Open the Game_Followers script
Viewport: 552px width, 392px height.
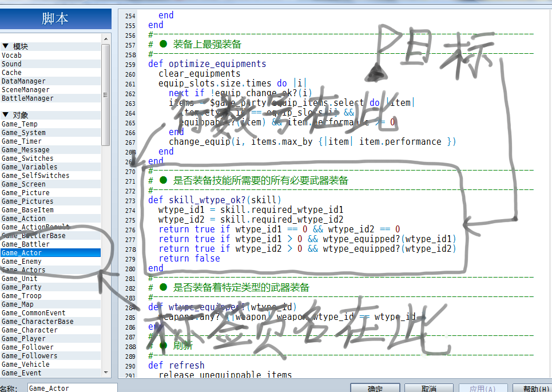tap(50, 356)
